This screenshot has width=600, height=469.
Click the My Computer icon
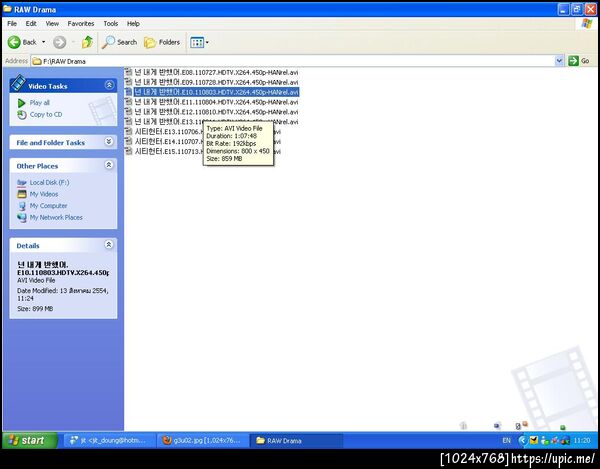[x=22, y=206]
